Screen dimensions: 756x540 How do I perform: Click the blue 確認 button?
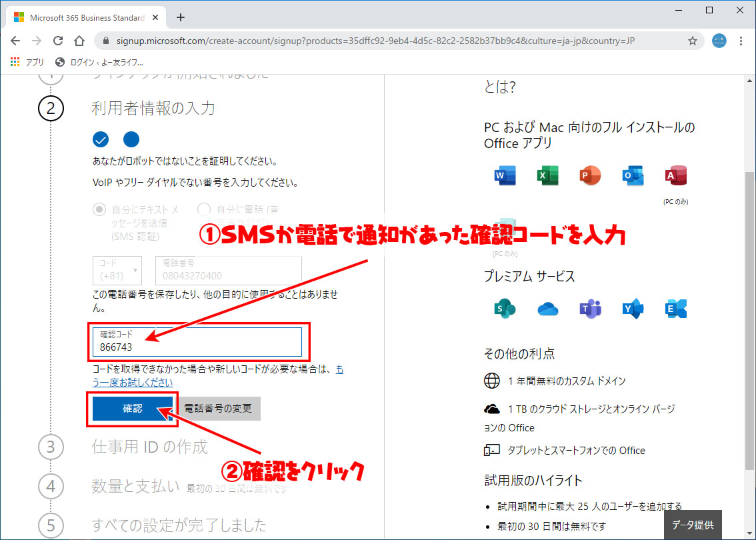[x=133, y=409]
